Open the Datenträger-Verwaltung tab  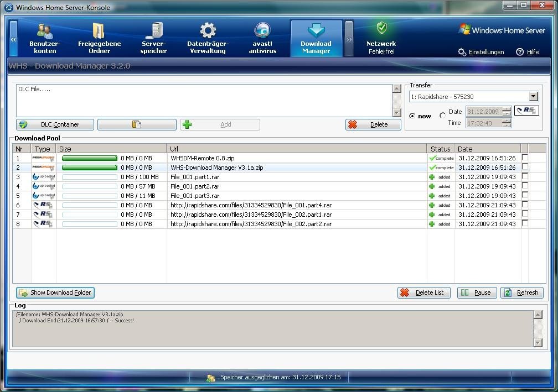click(208, 38)
